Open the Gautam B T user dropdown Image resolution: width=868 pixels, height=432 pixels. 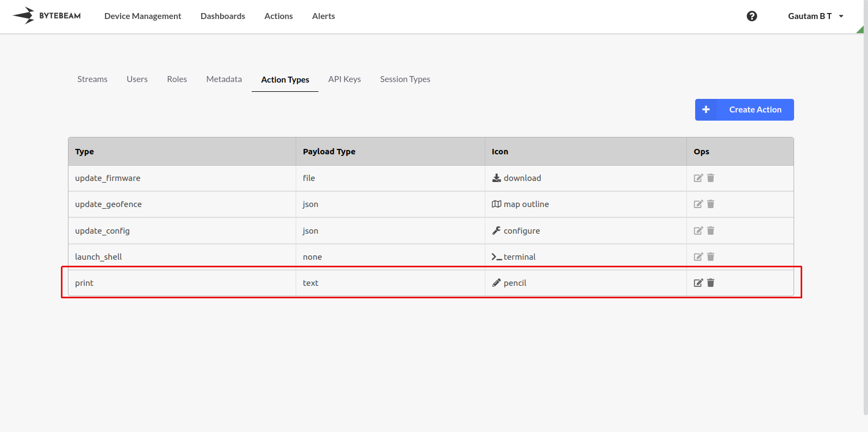(x=816, y=16)
